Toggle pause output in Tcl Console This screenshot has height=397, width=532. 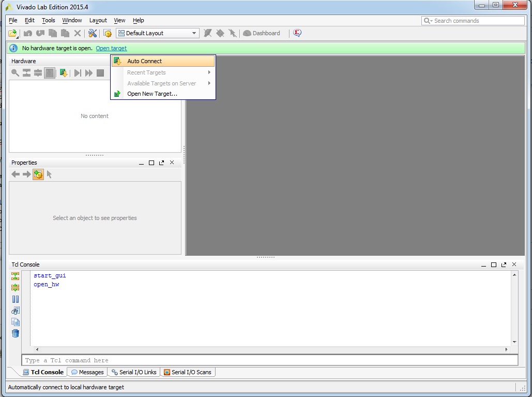pos(16,299)
